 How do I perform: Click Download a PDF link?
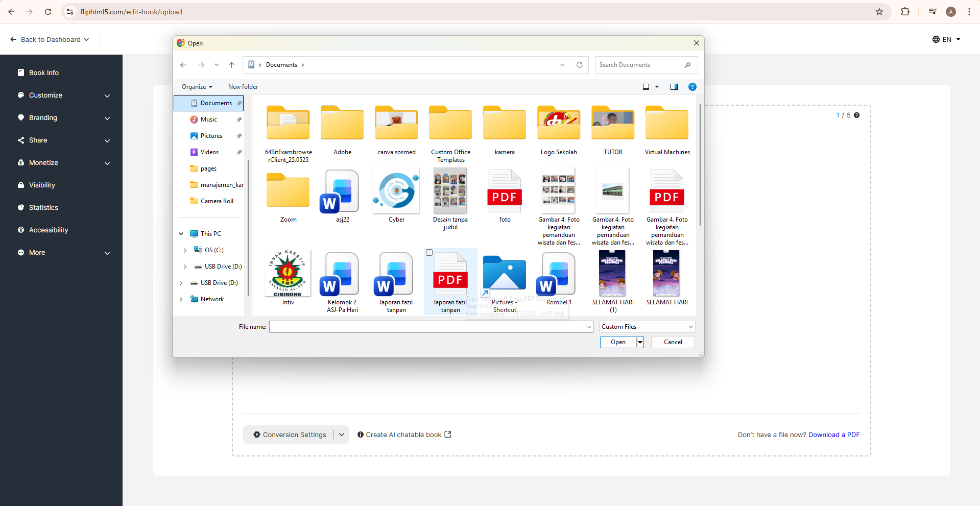click(833, 435)
